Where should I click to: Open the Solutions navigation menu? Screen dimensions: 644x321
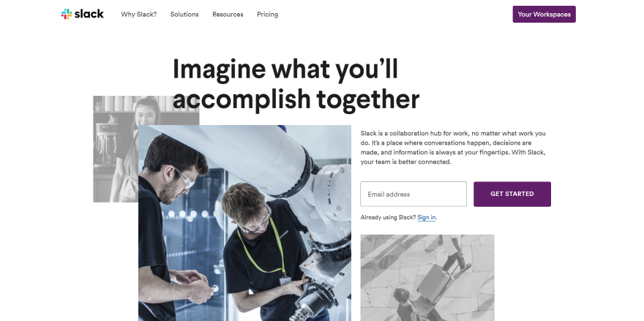[x=184, y=15]
